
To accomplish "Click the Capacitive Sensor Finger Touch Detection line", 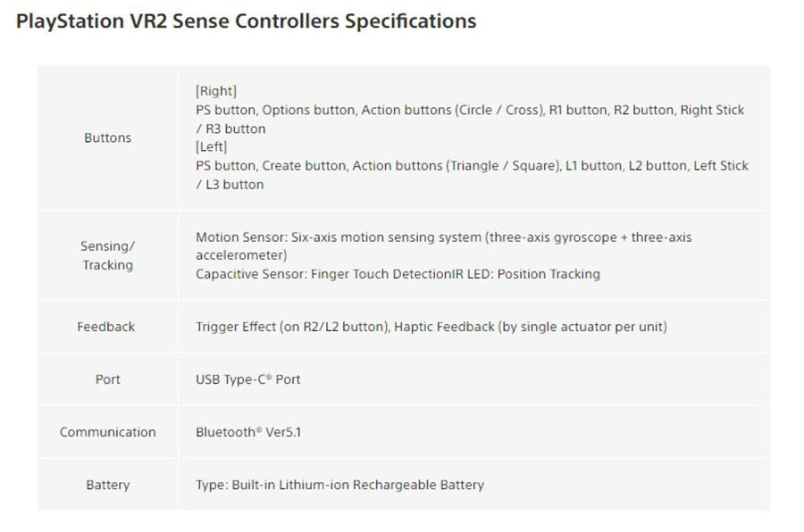I will tap(398, 274).
